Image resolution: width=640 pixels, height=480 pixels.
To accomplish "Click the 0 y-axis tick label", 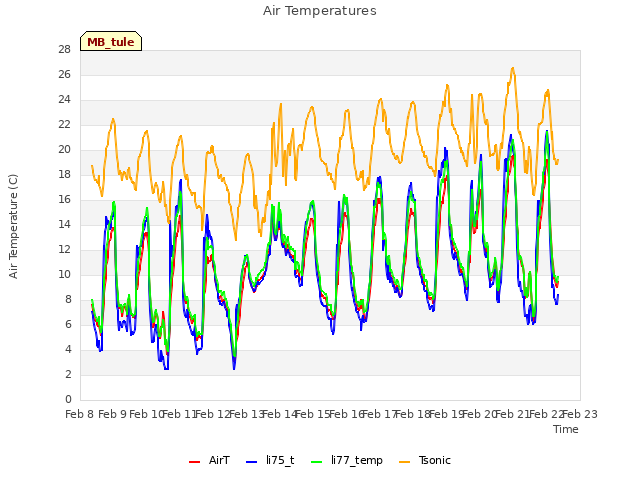I will 68,399.
